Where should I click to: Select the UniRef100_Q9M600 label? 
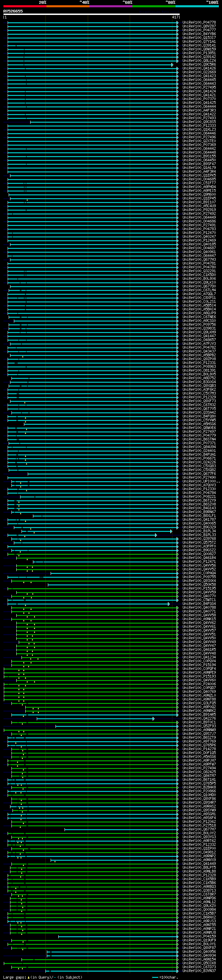click(199, 194)
